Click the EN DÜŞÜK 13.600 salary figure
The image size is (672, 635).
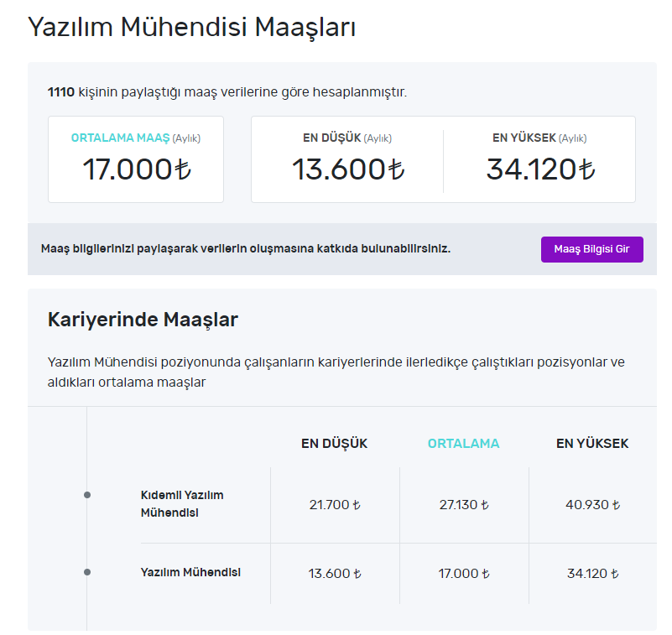[347, 169]
